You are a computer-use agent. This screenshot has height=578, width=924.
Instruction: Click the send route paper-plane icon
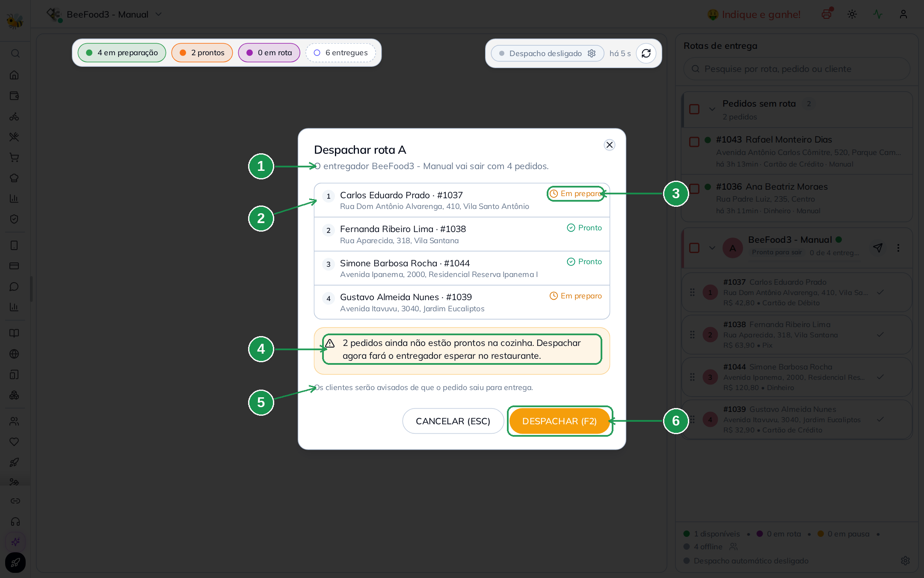(878, 247)
